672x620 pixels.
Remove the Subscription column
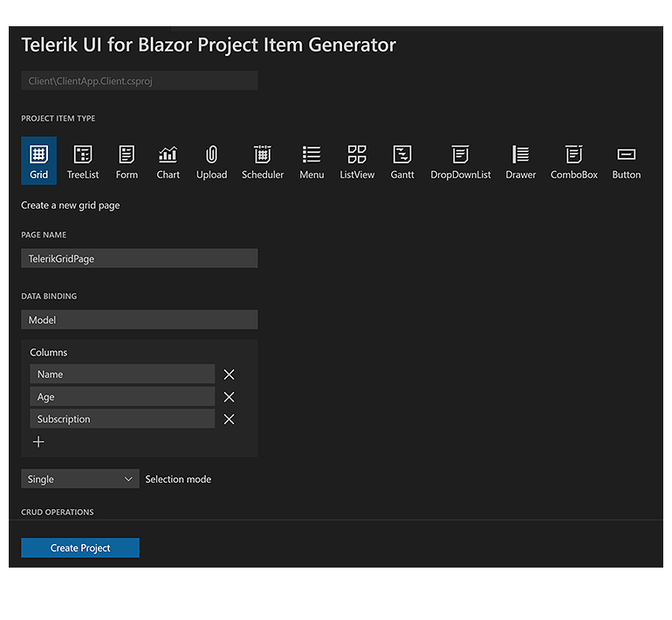tap(229, 419)
